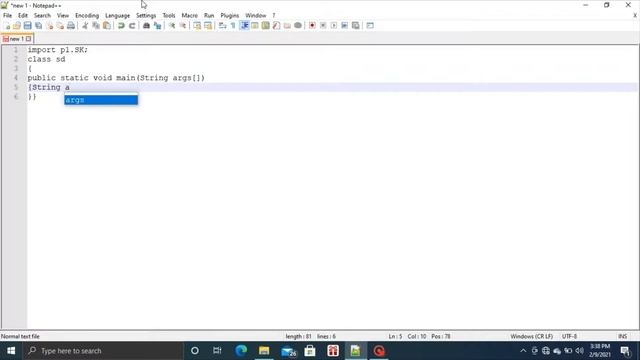Click the Close All toolbar icon

coord(60,26)
